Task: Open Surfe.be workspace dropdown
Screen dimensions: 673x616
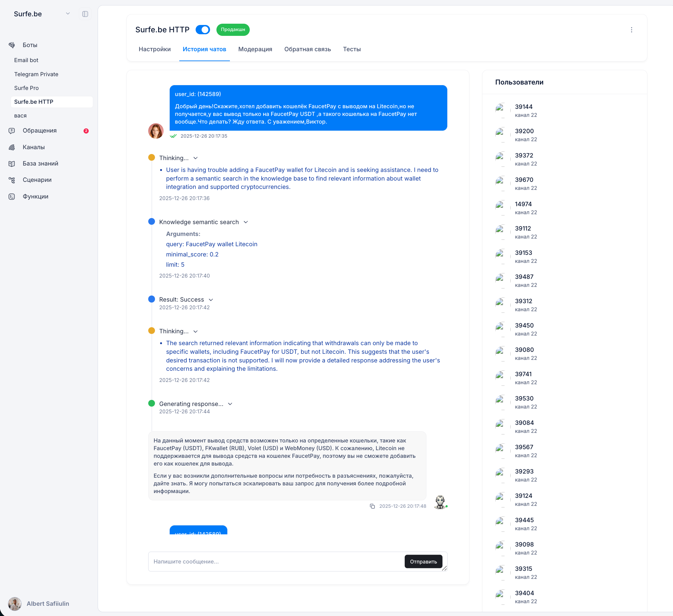Action: pyautogui.click(x=68, y=14)
